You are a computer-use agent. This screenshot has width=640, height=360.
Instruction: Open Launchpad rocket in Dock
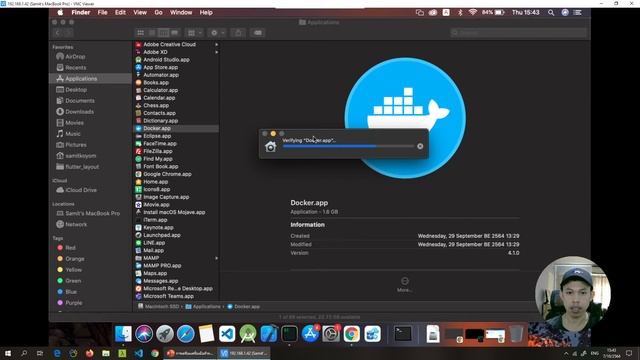[x=164, y=334]
